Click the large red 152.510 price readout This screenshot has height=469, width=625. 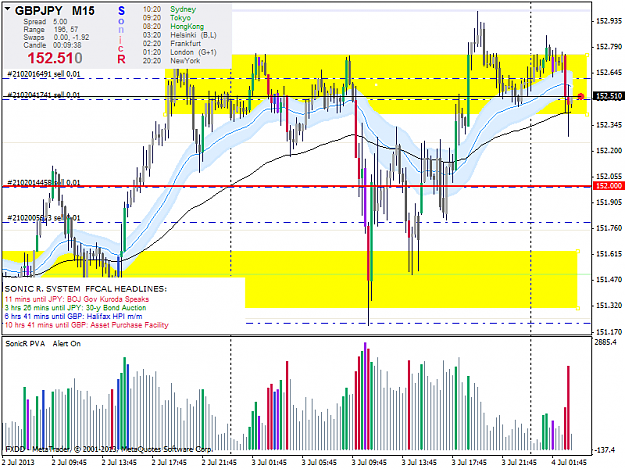point(55,58)
